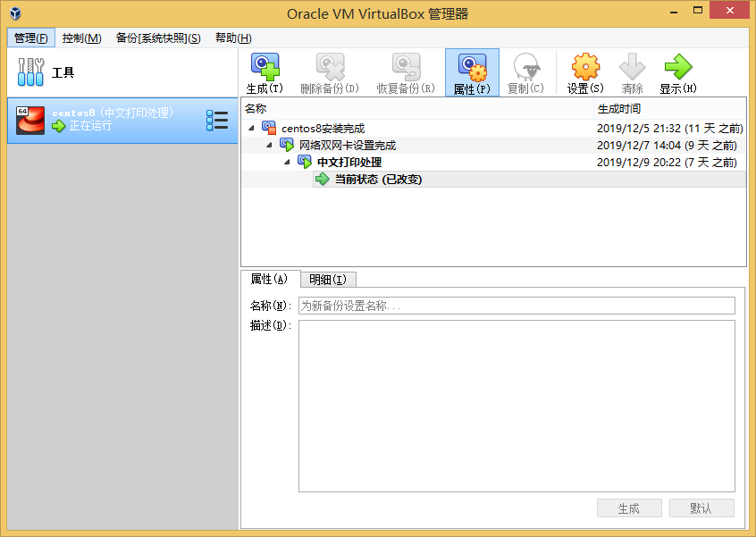Show the running VM using 显示(H) icon

point(677,71)
